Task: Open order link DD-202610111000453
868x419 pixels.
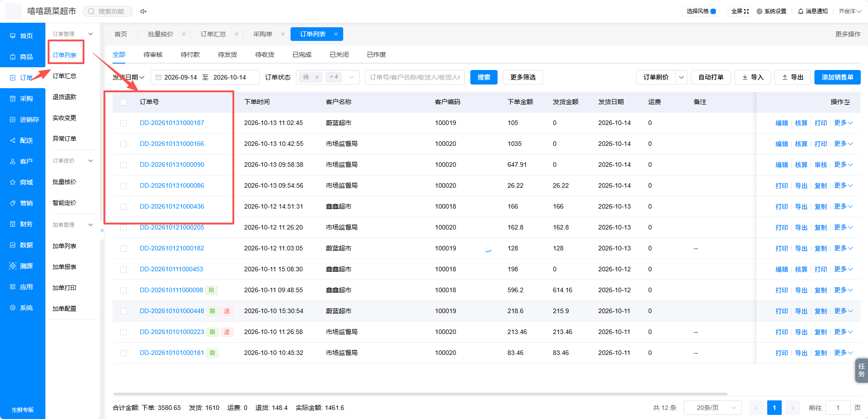Action: (x=172, y=269)
